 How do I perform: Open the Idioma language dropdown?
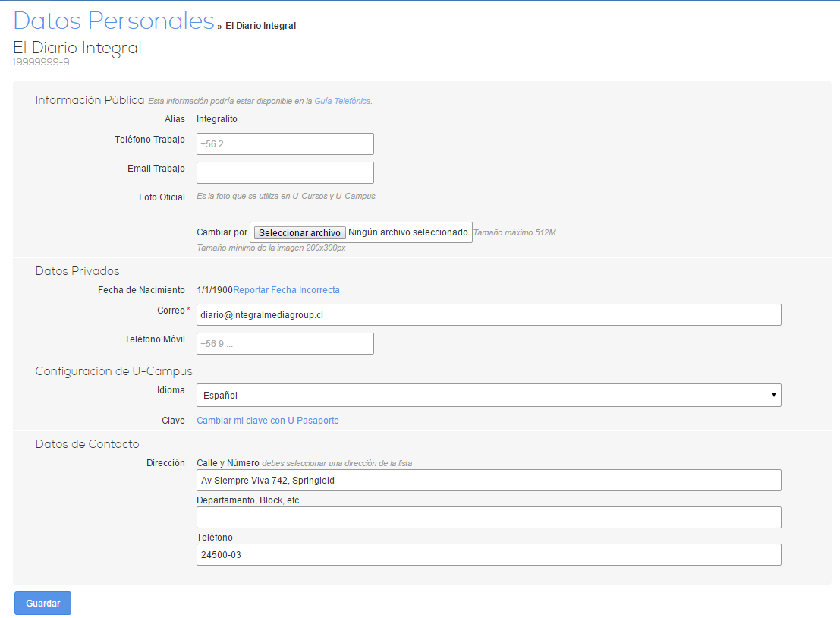488,395
